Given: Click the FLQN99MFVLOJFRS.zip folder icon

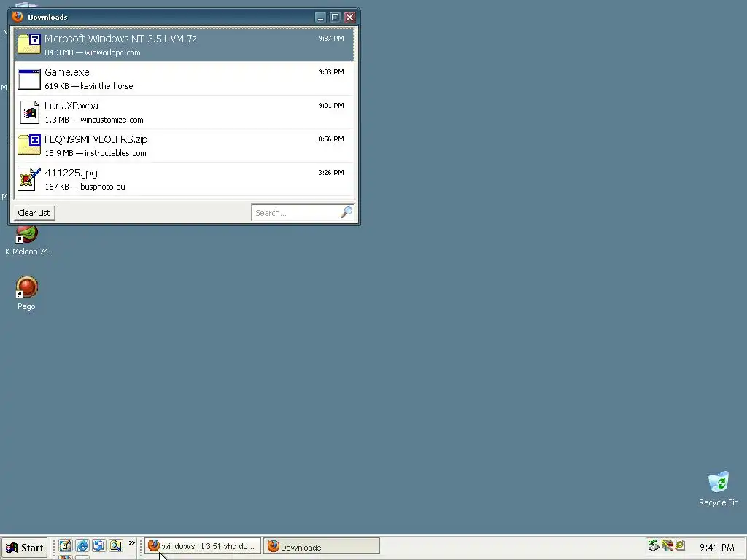Looking at the screenshot, I should tap(29, 144).
